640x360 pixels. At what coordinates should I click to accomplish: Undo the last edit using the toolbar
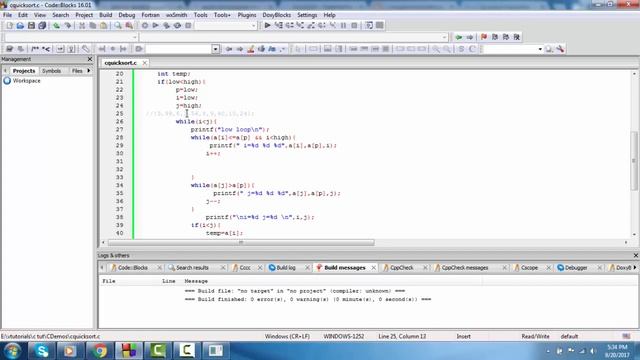pos(56,26)
